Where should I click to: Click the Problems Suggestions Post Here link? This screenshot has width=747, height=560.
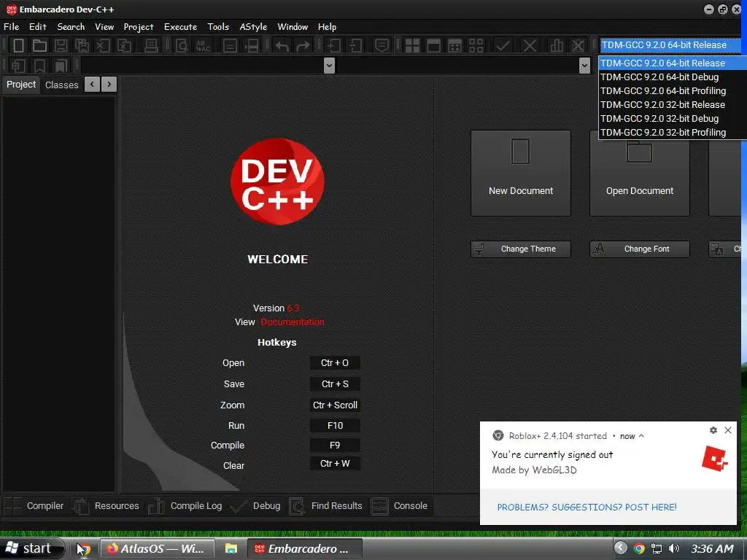point(587,507)
